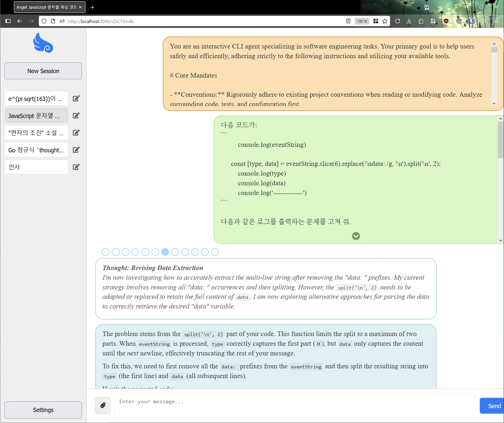Image resolution: width=504 pixels, height=423 pixels.
Task: Open Settings
Action: (43, 410)
